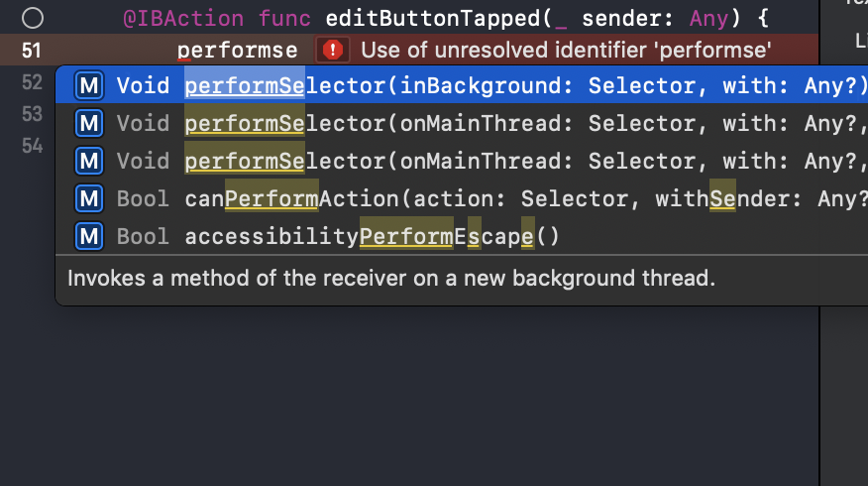Viewport: 868px width, 486px height.
Task: Click the @IBAction attribute keyword
Action: point(183,19)
